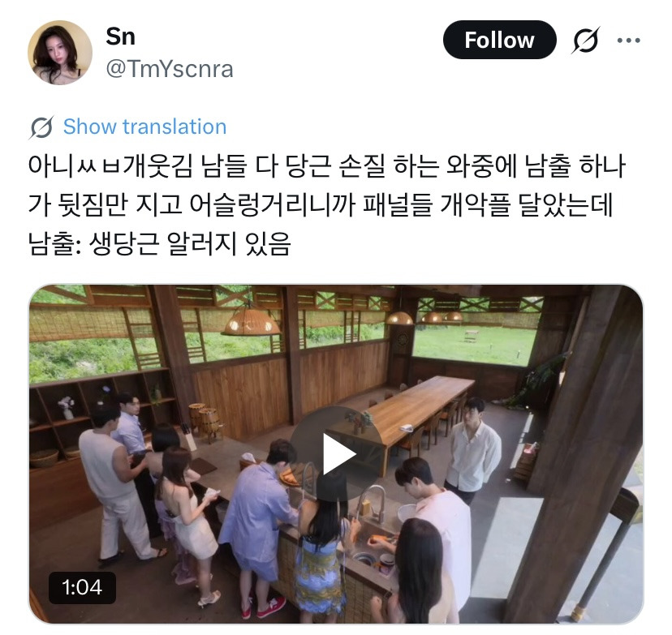Click the first line of the Korean post text
This screenshot has height=635, width=672.
pos(326,165)
